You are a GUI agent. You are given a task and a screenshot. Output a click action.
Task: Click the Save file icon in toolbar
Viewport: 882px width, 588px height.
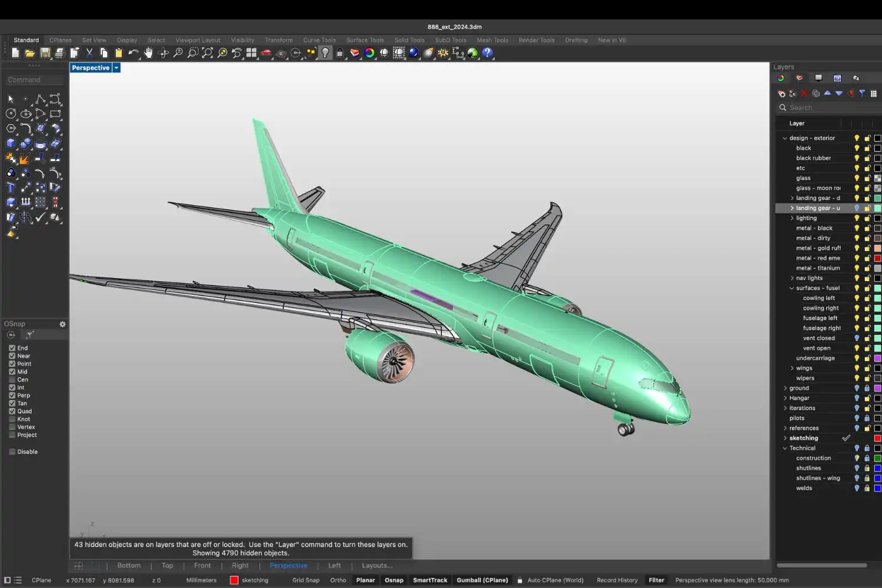click(45, 53)
